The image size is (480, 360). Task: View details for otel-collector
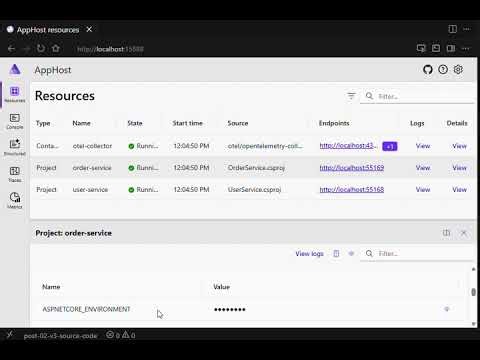459,146
